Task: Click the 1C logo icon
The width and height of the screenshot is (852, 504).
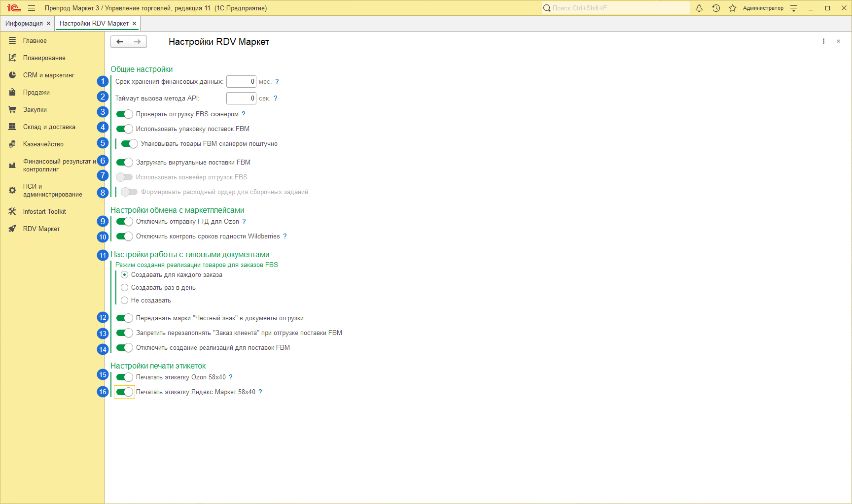Action: pos(14,8)
